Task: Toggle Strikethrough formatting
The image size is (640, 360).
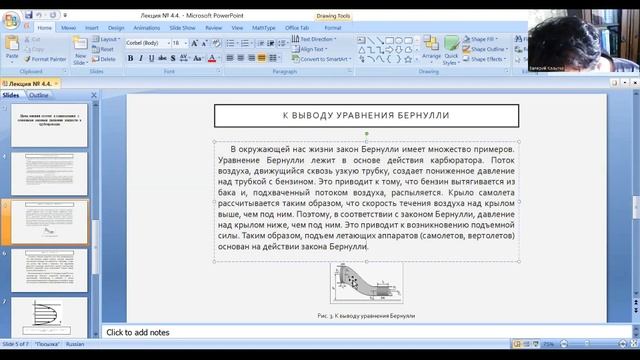Action: click(x=162, y=58)
